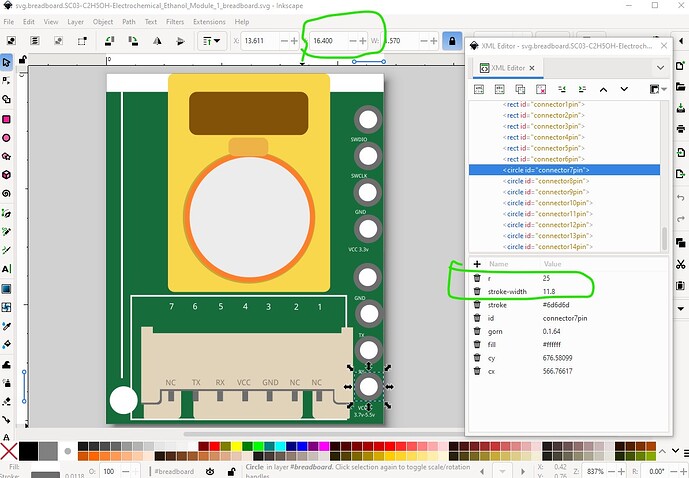Image resolution: width=689 pixels, height=478 pixels.
Task: Toggle the breadboard layer visibility eye
Action: point(210,470)
